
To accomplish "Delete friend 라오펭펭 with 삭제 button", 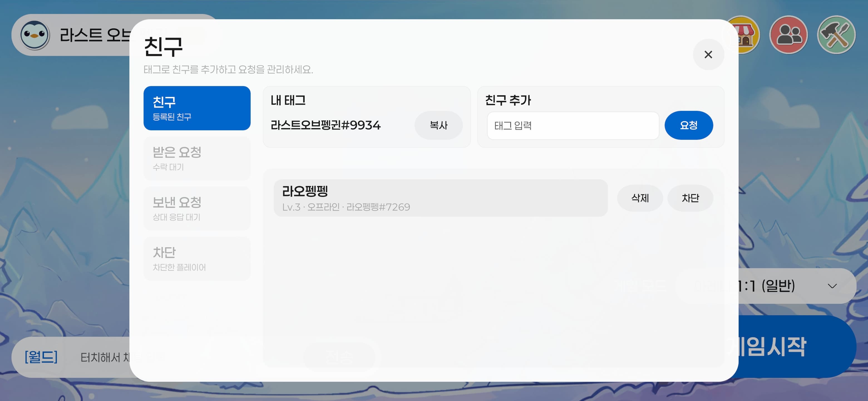I will (640, 198).
